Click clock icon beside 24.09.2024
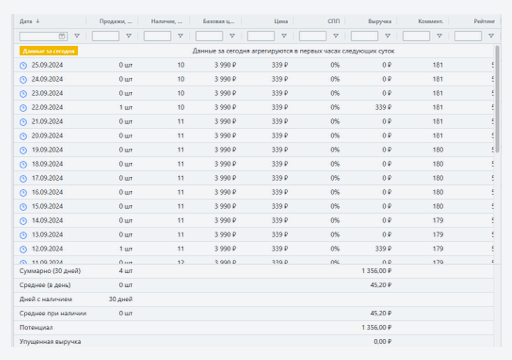Viewport: 512px width, 360px height. tap(23, 80)
